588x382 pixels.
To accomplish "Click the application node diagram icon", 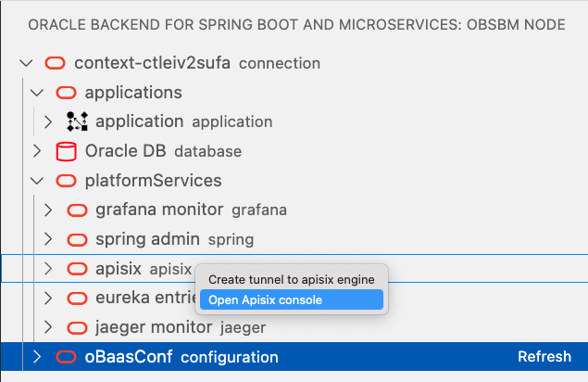I will point(77,121).
